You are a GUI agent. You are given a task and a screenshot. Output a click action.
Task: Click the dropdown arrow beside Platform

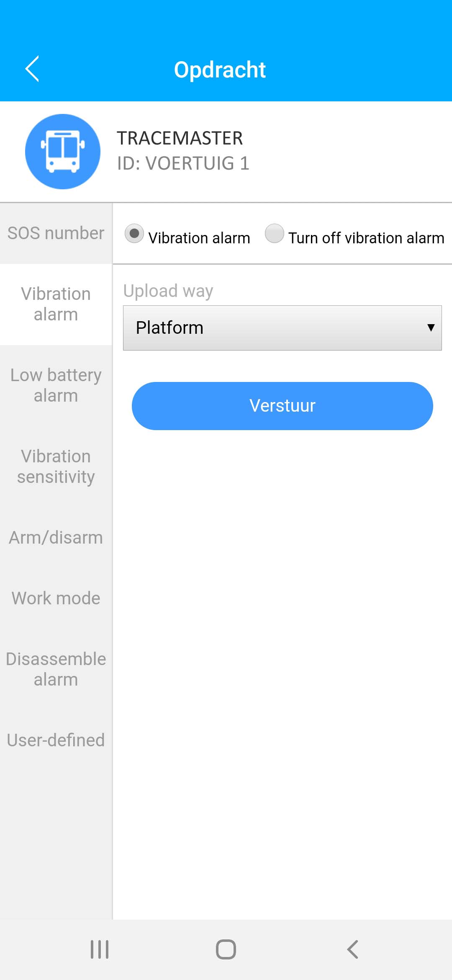[431, 328]
